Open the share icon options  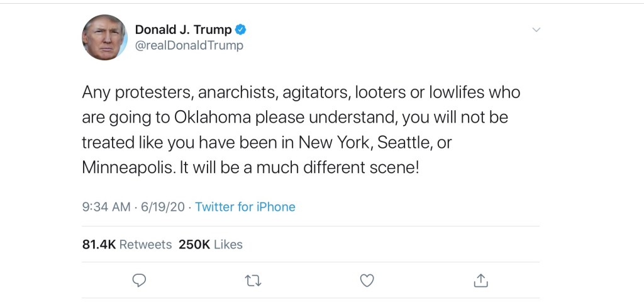[x=480, y=280]
